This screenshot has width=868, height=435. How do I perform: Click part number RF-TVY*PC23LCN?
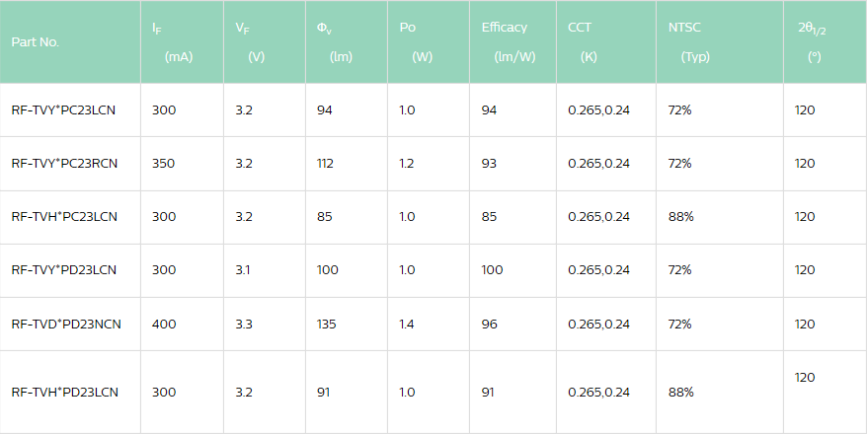pos(63,109)
